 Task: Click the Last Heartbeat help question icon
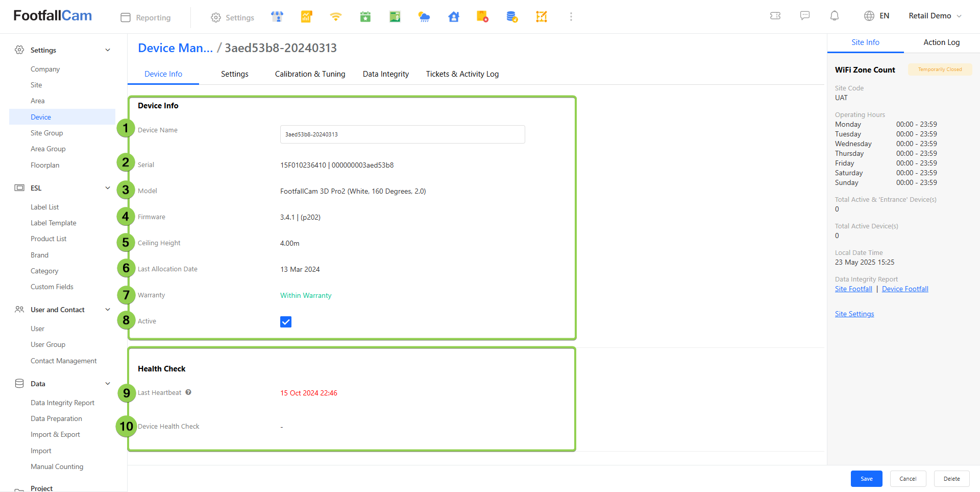tap(188, 392)
